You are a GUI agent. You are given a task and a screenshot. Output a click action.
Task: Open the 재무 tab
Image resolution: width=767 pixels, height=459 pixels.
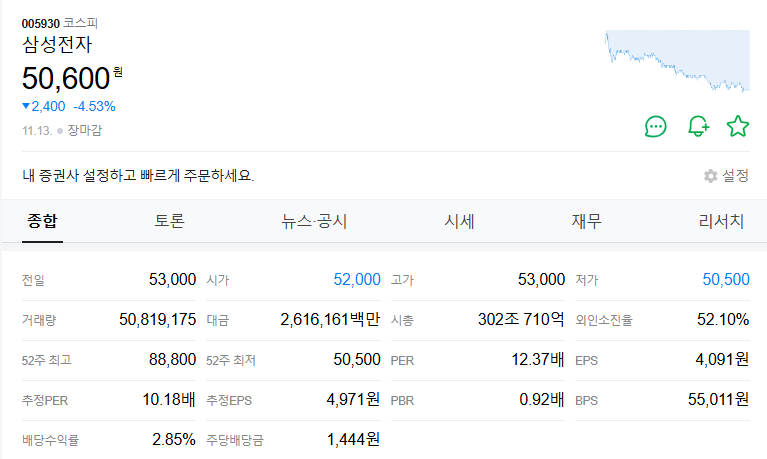[x=587, y=221]
